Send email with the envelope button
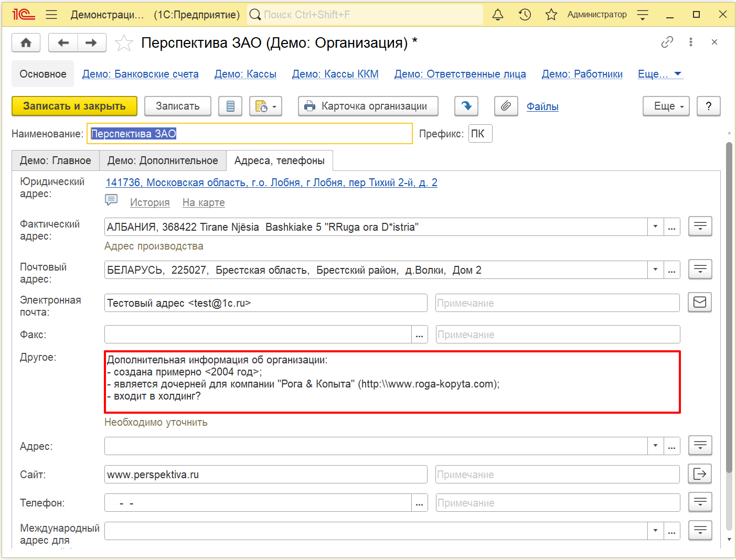This screenshot has height=560, width=736. tap(700, 302)
